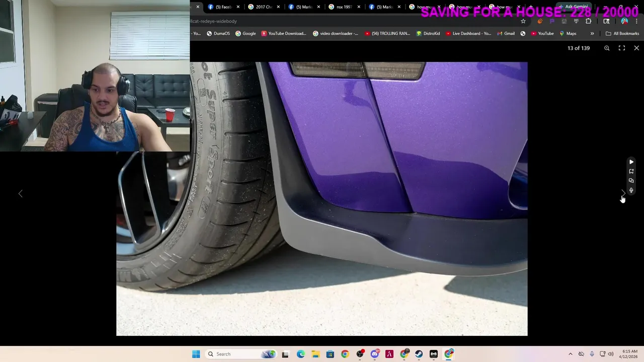Open the DumaOS bookmark

[x=218, y=34]
